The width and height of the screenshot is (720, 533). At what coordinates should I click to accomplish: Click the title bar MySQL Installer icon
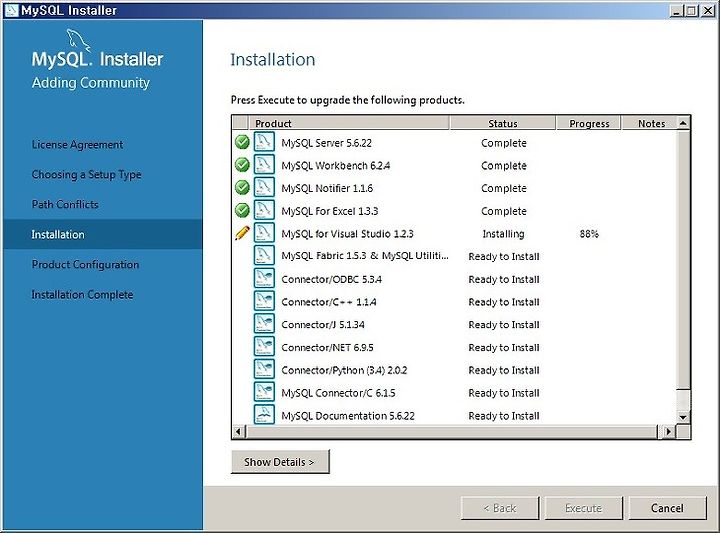pyautogui.click(x=11, y=10)
